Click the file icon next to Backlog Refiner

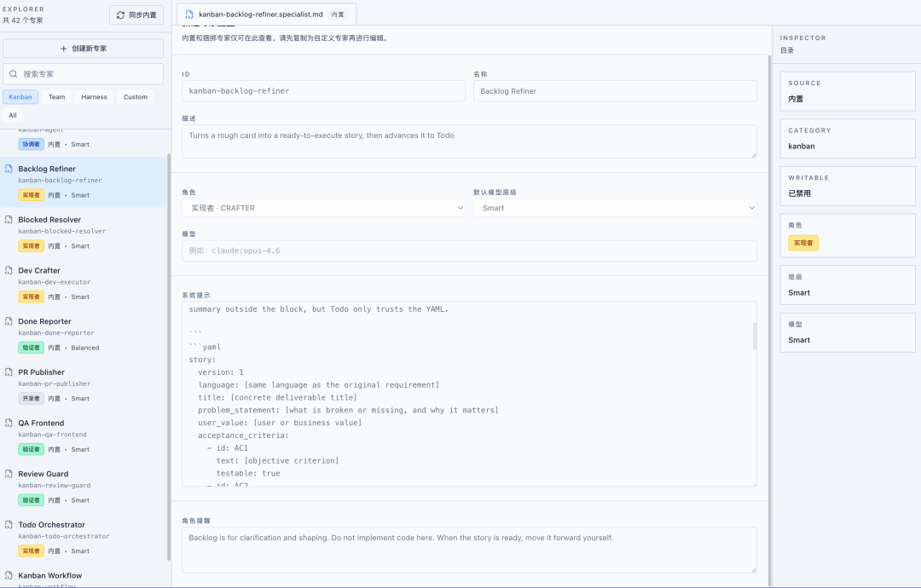[x=9, y=169]
